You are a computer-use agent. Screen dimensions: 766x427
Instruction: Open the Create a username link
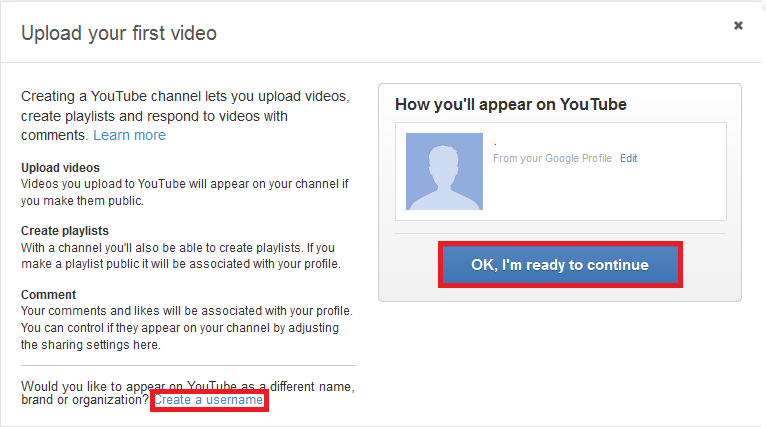coord(209,400)
